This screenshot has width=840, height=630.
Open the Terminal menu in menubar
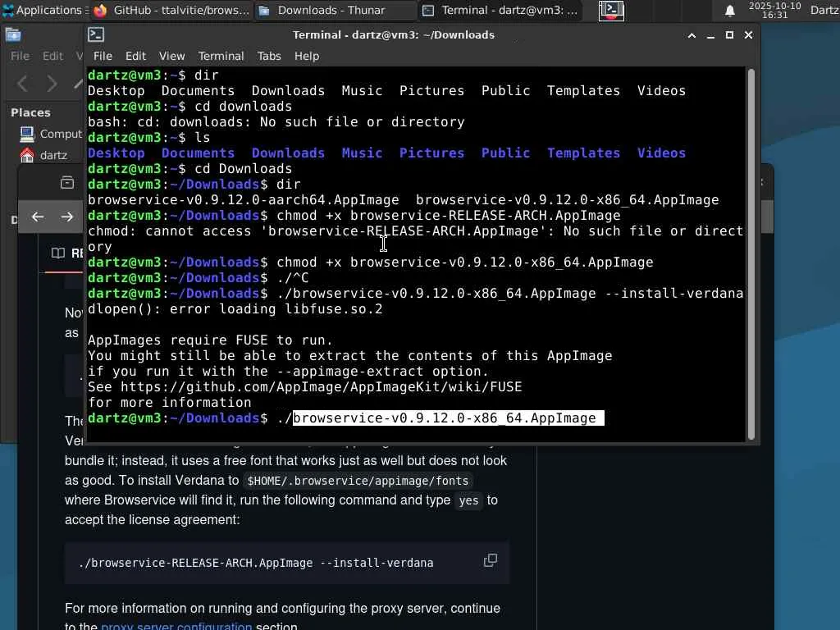point(221,56)
